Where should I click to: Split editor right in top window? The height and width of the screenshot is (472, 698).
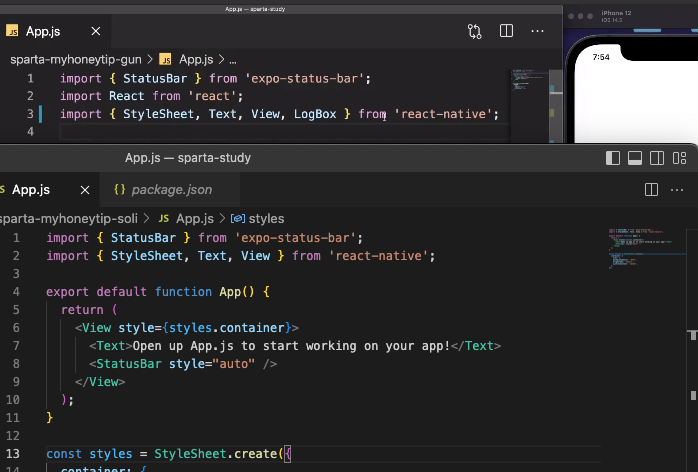point(506,31)
